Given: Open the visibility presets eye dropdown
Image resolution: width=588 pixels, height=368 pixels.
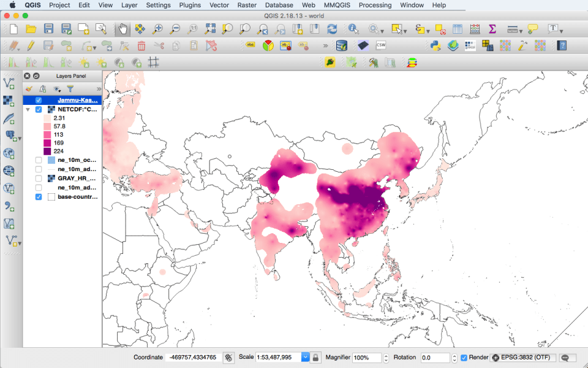Looking at the screenshot, I should coord(57,89).
